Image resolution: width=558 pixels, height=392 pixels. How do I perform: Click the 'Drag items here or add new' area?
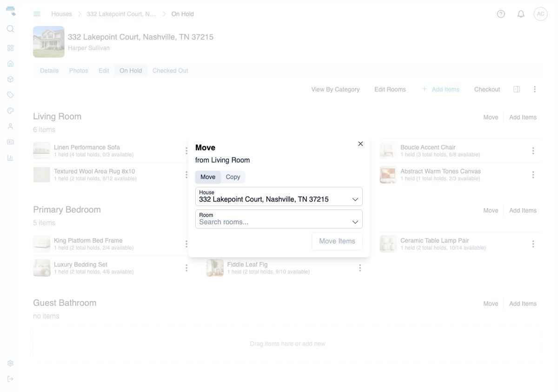coord(287,344)
